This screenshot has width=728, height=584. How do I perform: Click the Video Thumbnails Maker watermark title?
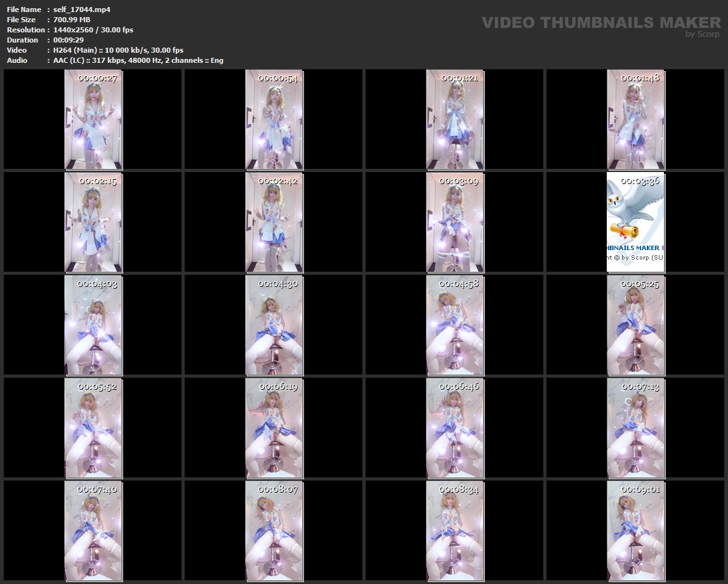tap(600, 22)
